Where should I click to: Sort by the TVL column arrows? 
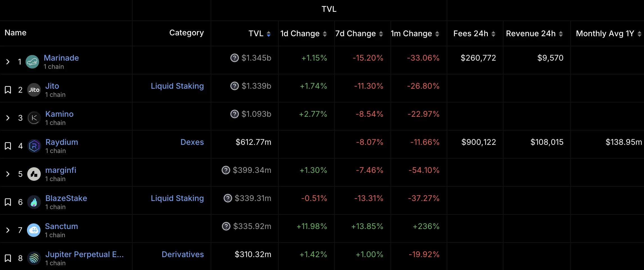(x=268, y=34)
